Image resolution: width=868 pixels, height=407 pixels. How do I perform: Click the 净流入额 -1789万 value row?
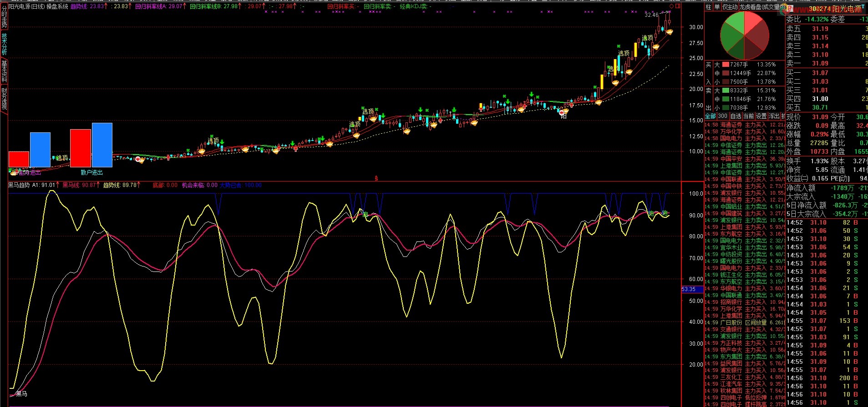coord(827,188)
